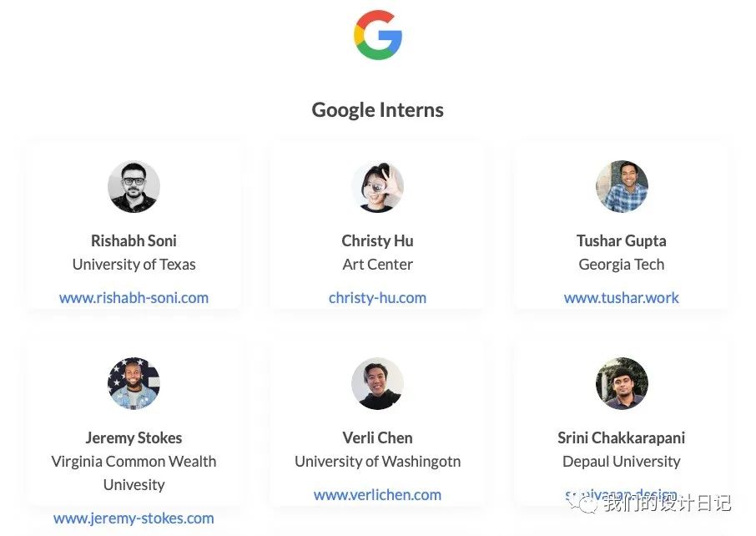Select the Jeremy Stokes name text
This screenshot has height=536, width=756.
point(134,437)
